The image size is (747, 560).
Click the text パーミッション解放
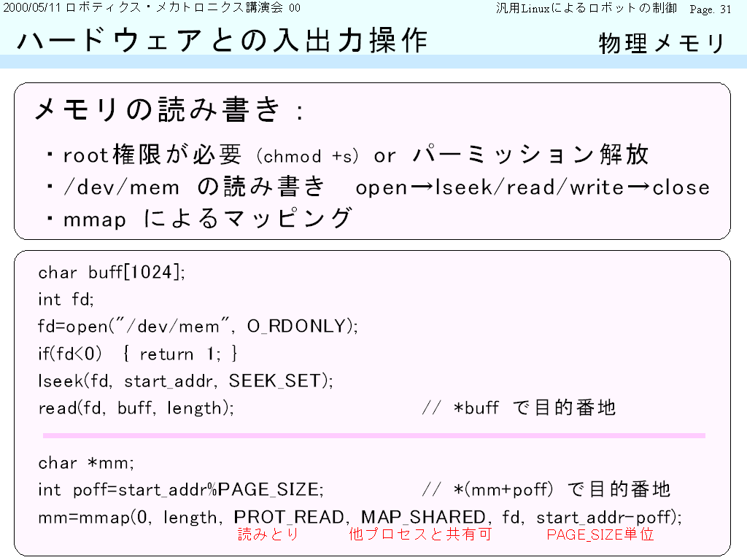point(531,155)
